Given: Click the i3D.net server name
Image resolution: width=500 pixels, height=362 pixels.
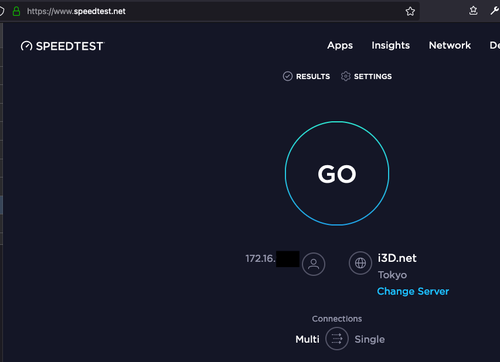Looking at the screenshot, I should 397,258.
